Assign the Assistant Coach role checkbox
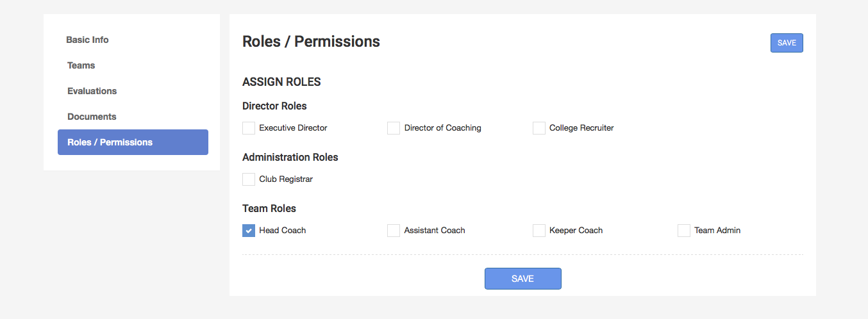868x319 pixels. pos(394,231)
